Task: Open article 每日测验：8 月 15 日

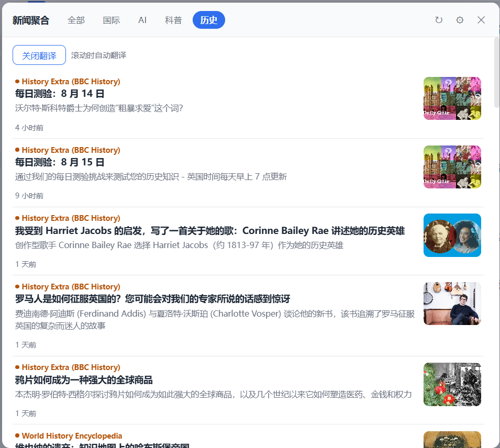Action: click(x=60, y=162)
